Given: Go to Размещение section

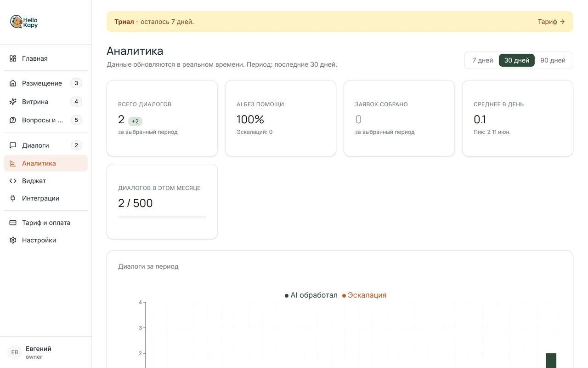Looking at the screenshot, I should coord(45,83).
